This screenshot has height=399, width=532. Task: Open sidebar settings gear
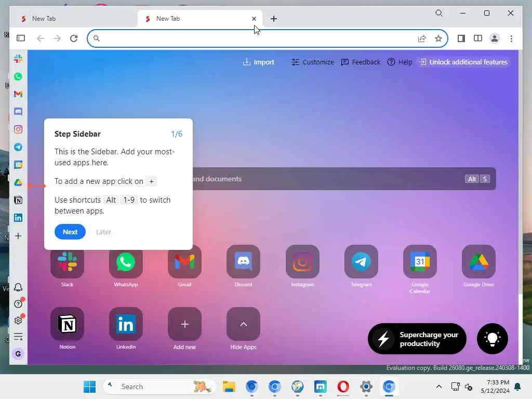click(x=18, y=320)
